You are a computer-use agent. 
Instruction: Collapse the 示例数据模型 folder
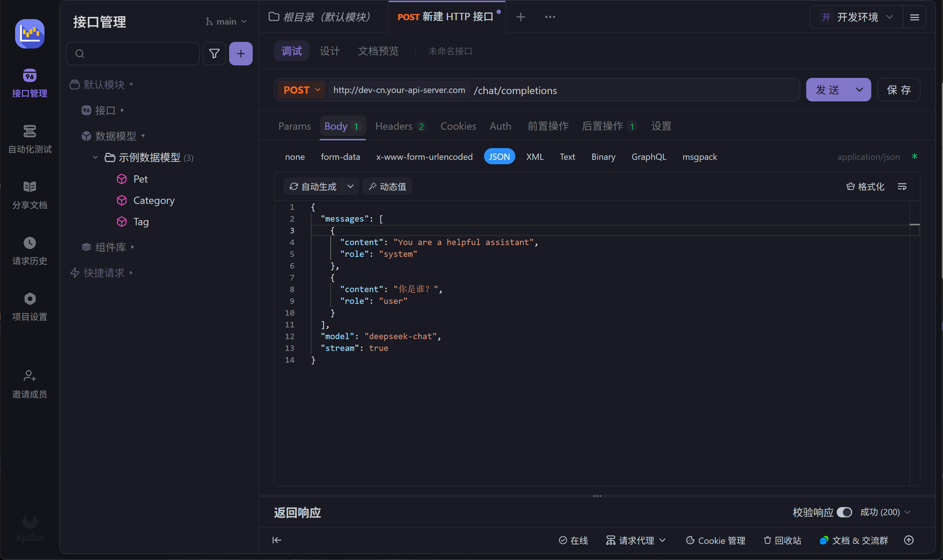[x=95, y=157]
